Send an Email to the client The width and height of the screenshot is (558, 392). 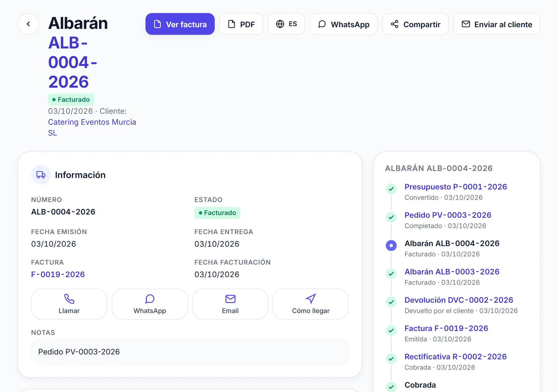click(230, 304)
